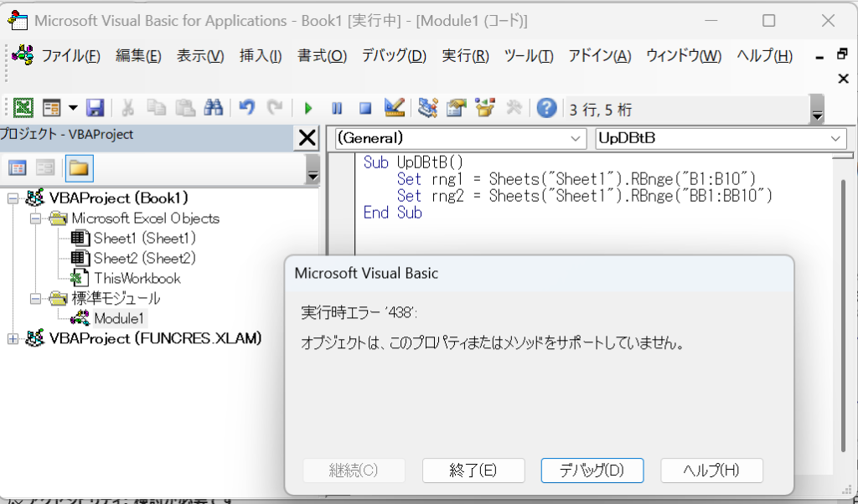Click the ヘルプ(H) button in the error dialog
This screenshot has width=858, height=504.
click(712, 471)
